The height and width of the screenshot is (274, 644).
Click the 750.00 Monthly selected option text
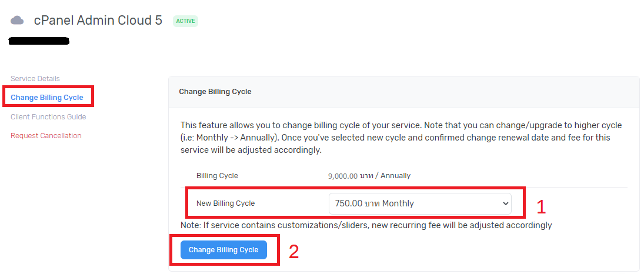[x=375, y=203]
